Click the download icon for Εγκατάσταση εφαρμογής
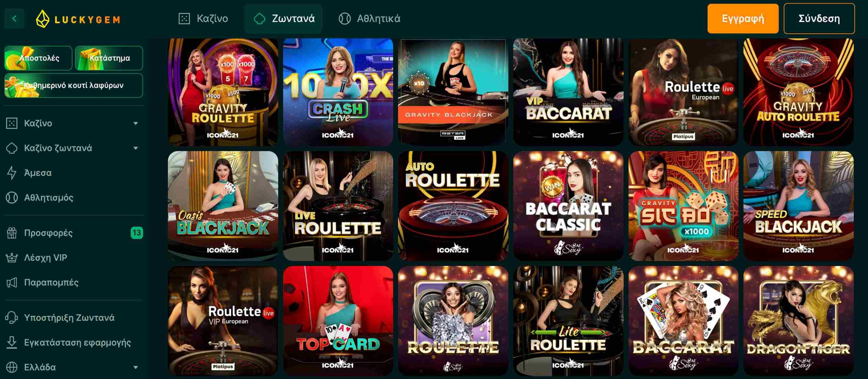868x379 pixels. [x=12, y=342]
